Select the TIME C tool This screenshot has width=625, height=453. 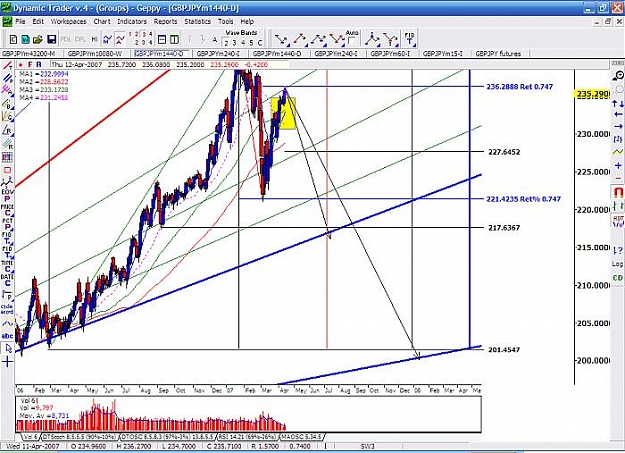click(x=7, y=266)
